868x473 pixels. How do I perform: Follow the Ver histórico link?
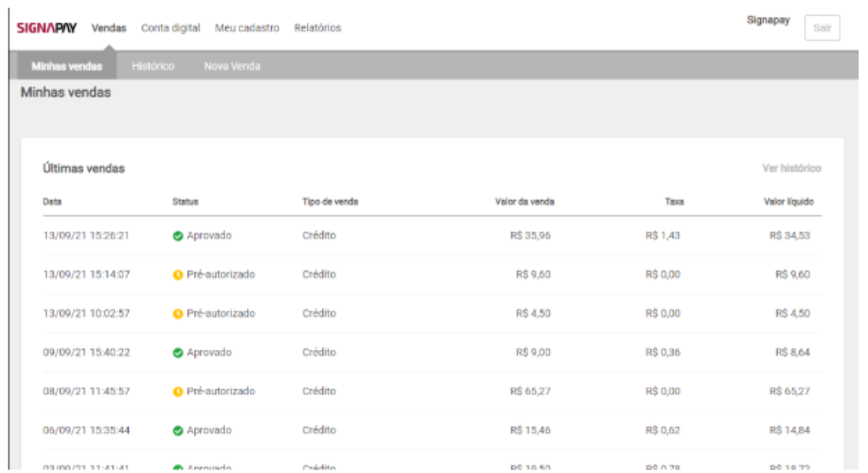coord(791,169)
